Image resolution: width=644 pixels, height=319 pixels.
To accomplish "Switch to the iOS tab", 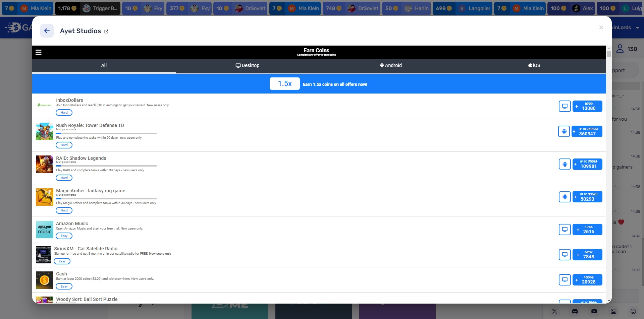I will 534,66.
